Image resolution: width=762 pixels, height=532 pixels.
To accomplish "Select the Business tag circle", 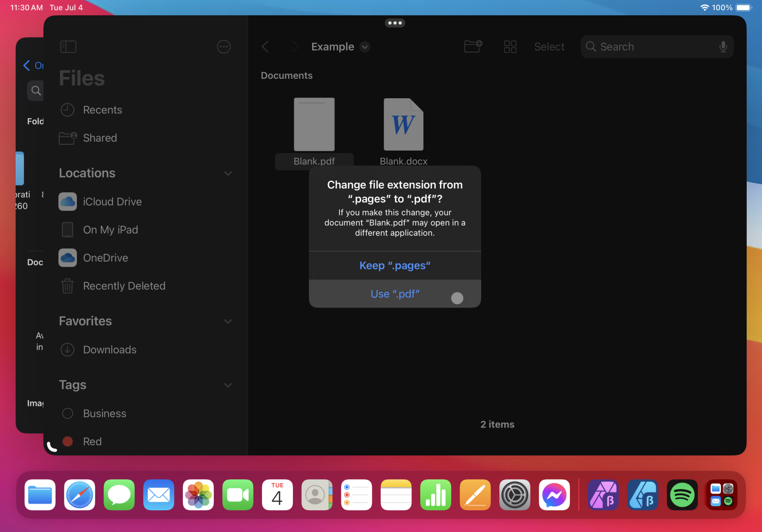I will [x=68, y=413].
